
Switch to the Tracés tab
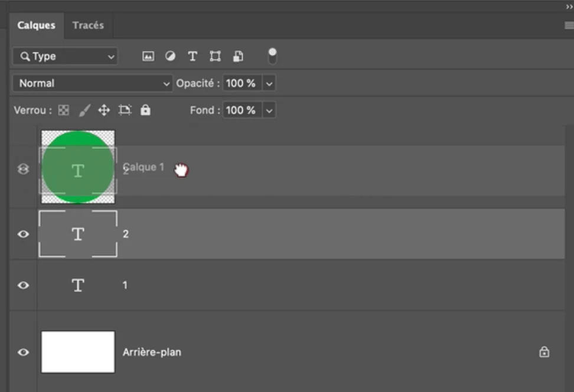(88, 25)
